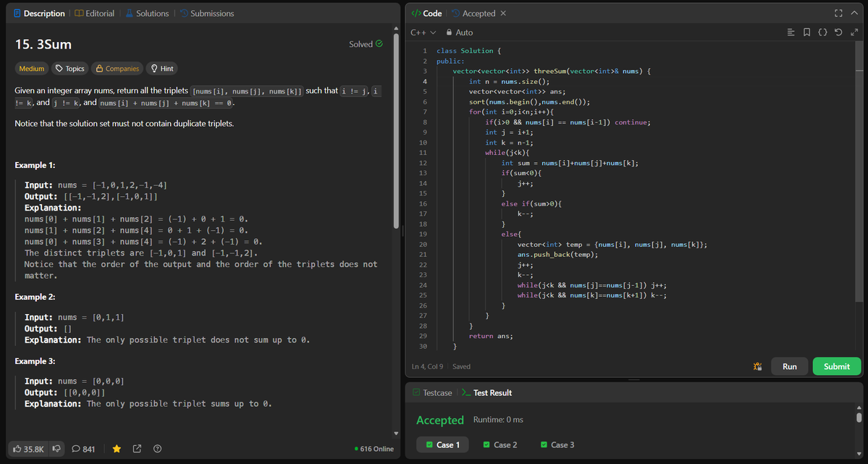Click code line with sort(nums.begin(),nums.end())

(529, 102)
